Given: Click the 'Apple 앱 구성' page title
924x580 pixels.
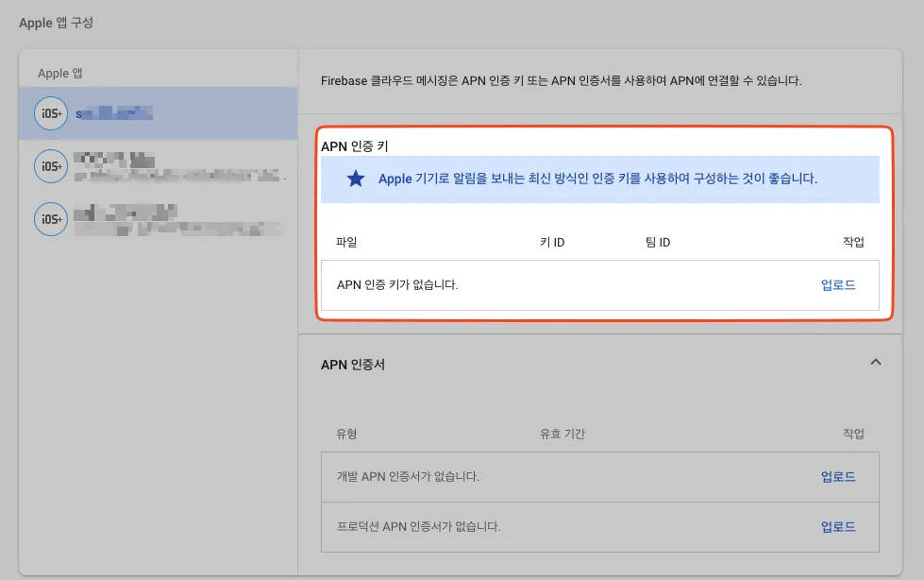Looking at the screenshot, I should click(56, 23).
